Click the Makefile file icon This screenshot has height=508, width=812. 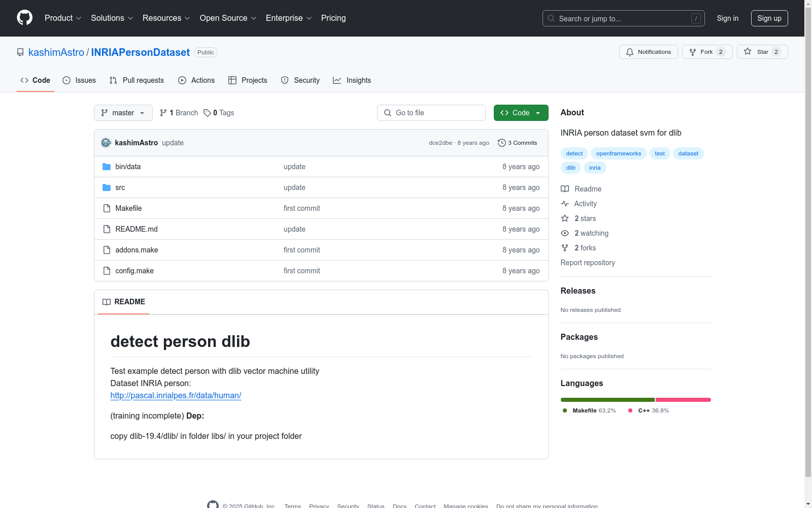pyautogui.click(x=107, y=208)
